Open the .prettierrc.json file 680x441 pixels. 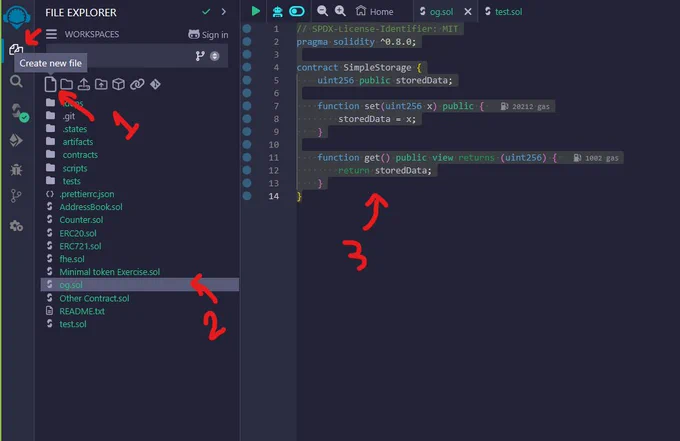[87, 194]
